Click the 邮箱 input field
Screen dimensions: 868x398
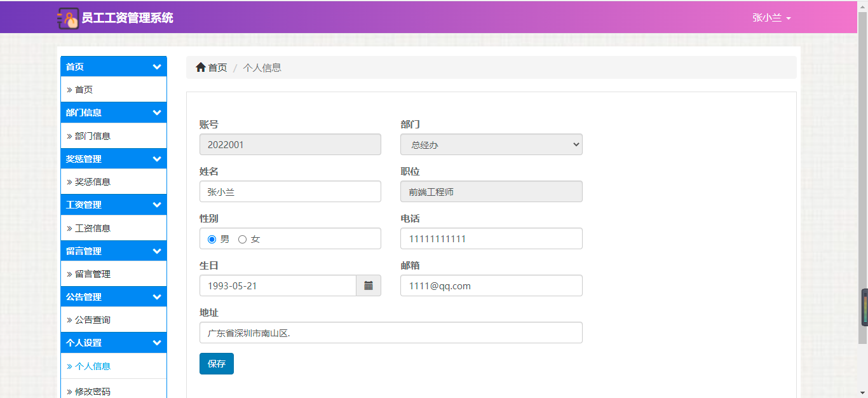491,285
